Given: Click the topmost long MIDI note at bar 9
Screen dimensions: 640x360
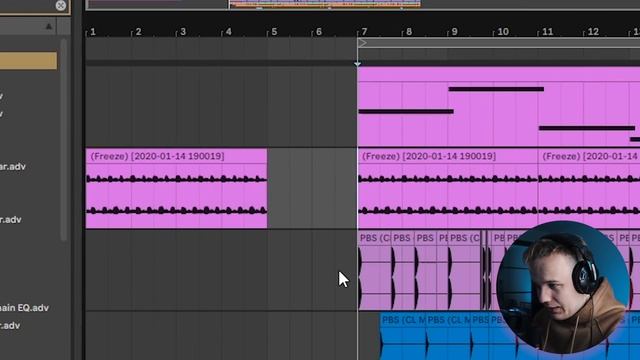Looking at the screenshot, I should [496, 89].
